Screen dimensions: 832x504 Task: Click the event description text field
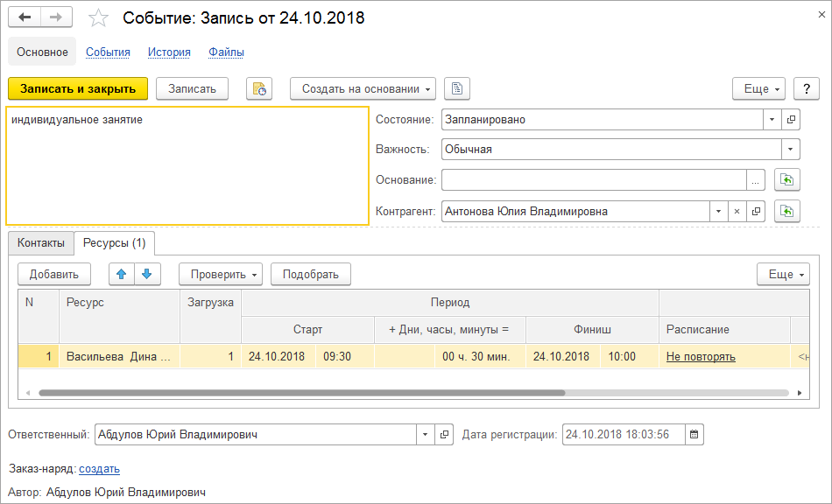pos(187,166)
